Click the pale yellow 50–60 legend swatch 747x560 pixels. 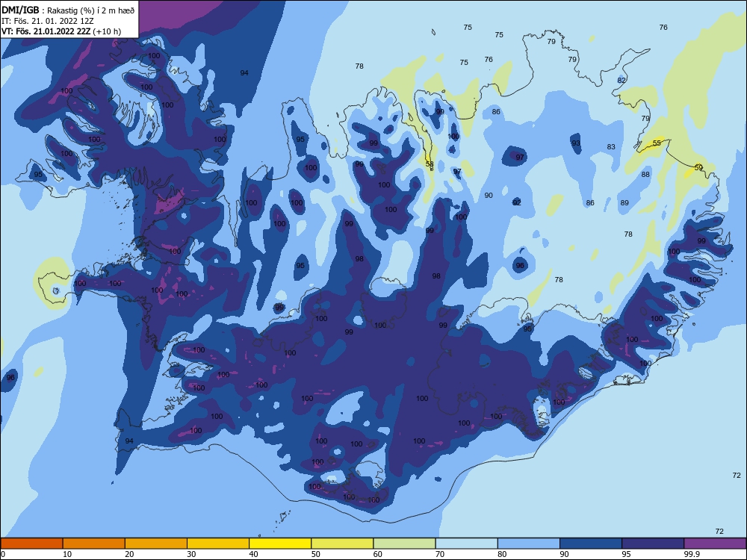343,544
